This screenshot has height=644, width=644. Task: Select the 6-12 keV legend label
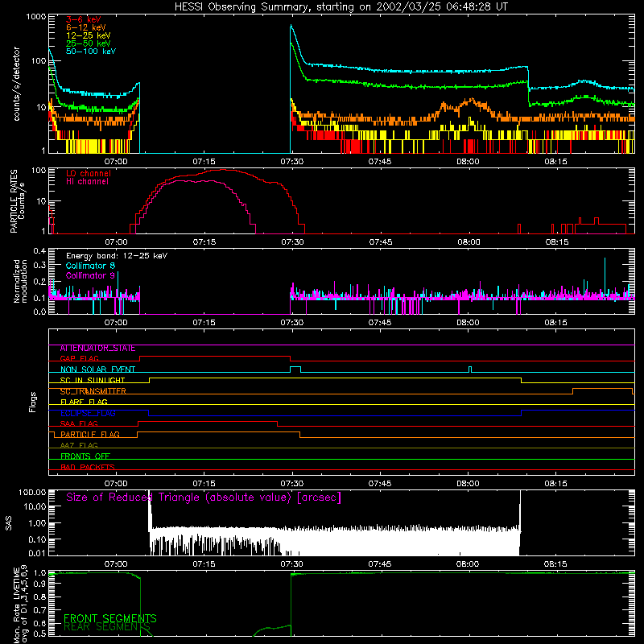[x=85, y=27]
